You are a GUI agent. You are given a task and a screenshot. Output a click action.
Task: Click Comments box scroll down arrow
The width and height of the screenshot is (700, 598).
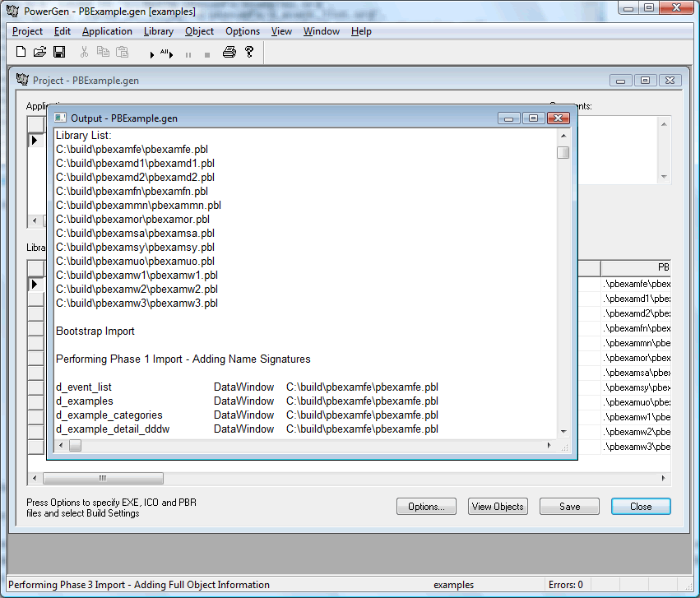[x=665, y=176]
